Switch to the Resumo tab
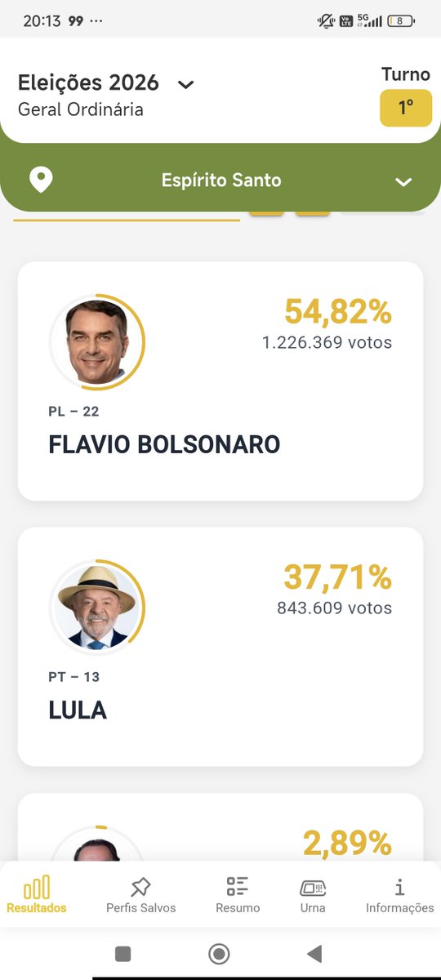This screenshot has height=980, width=441. pyautogui.click(x=238, y=894)
